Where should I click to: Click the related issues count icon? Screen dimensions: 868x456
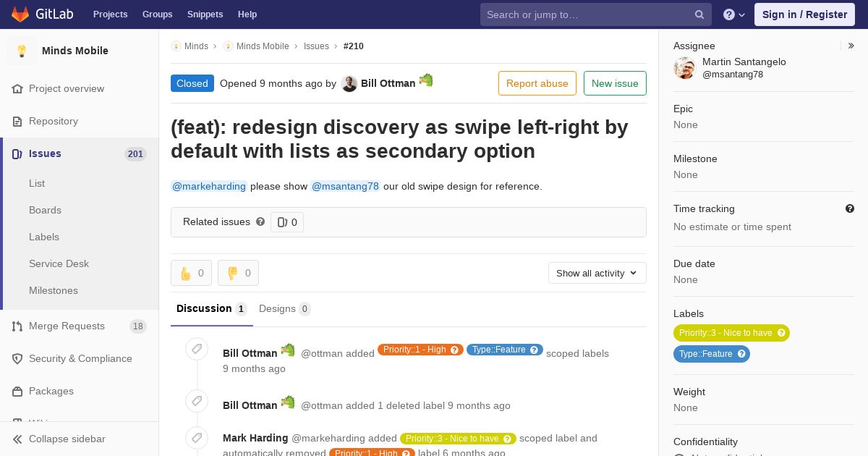click(x=282, y=222)
